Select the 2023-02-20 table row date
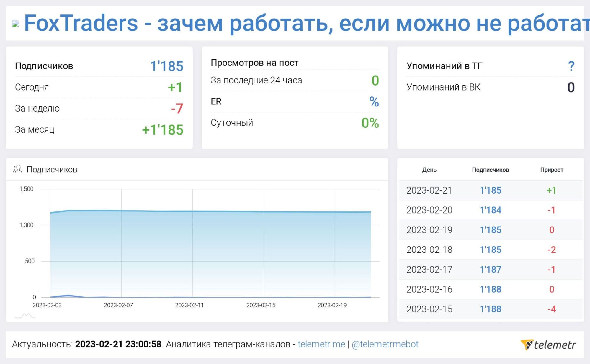Image resolution: width=590 pixels, height=364 pixels. click(x=429, y=210)
